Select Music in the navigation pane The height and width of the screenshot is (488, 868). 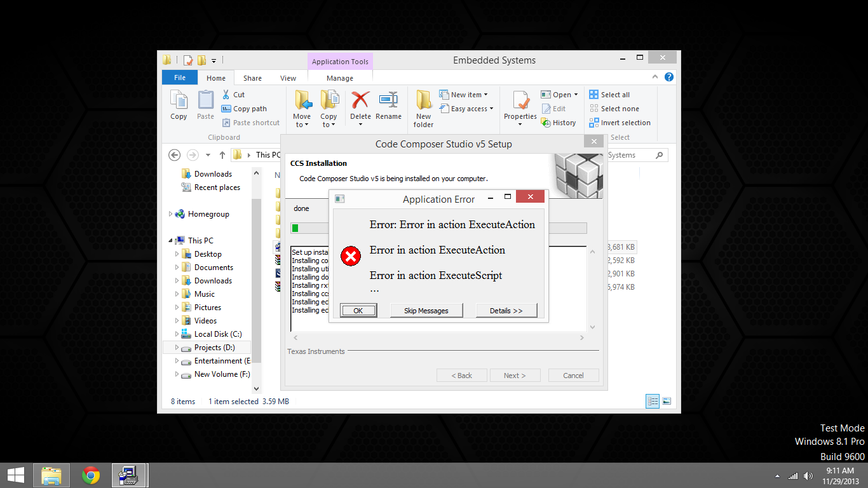198,294
